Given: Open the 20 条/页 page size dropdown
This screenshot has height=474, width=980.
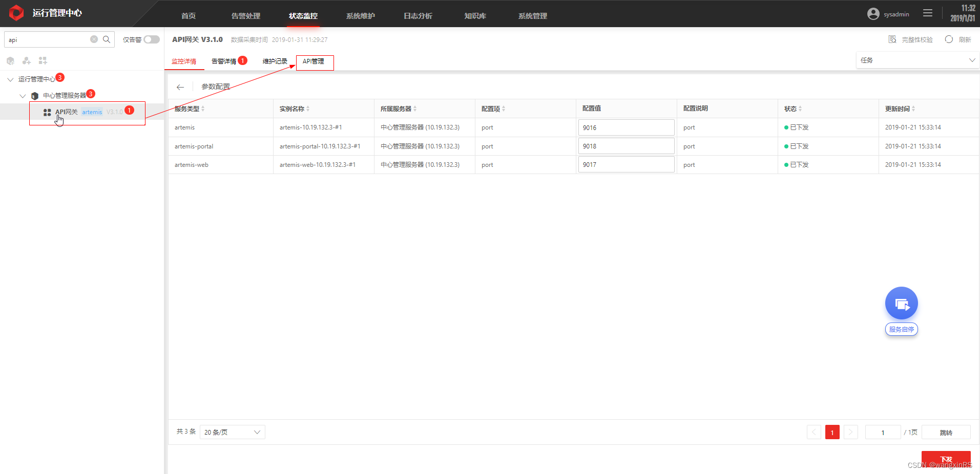Looking at the screenshot, I should click(233, 432).
